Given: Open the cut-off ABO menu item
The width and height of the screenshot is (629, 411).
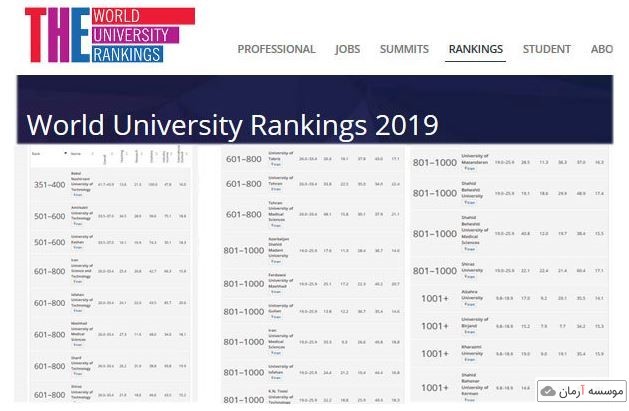Looking at the screenshot, I should point(602,49).
